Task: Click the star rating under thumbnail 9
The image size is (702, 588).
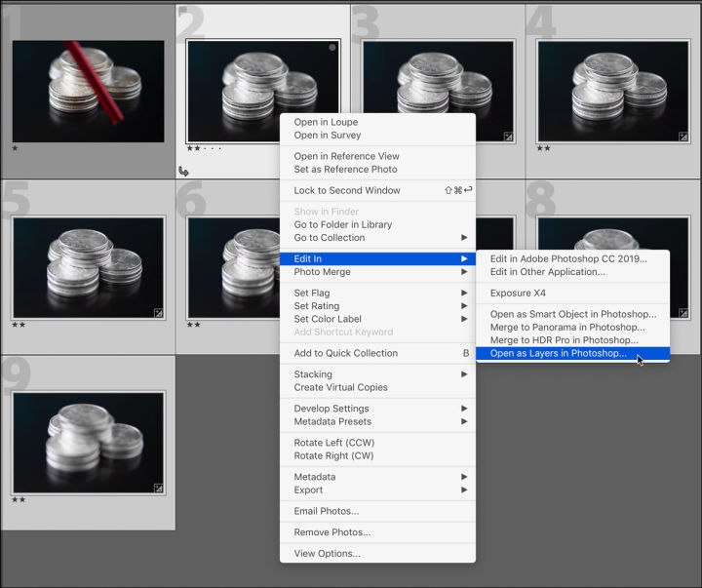Action: [19, 500]
